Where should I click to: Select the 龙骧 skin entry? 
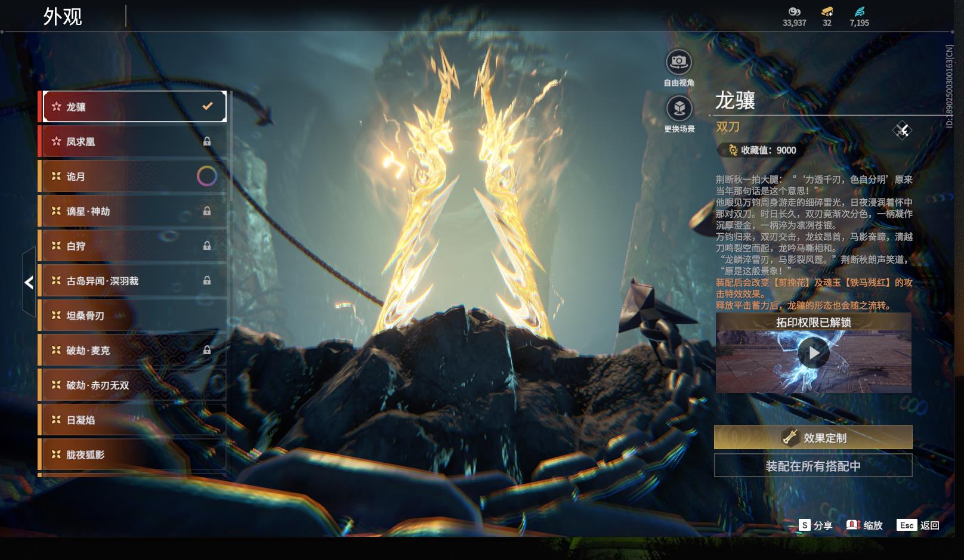pyautogui.click(x=135, y=107)
